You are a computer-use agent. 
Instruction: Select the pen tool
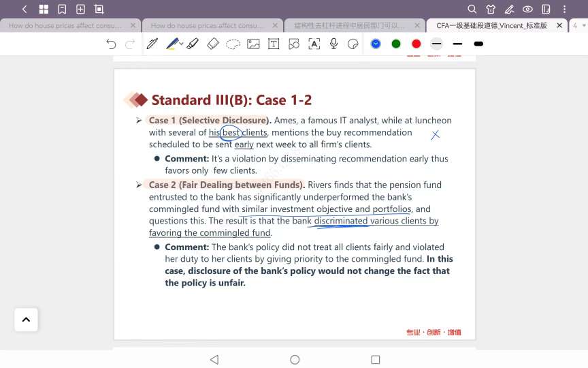[152, 44]
